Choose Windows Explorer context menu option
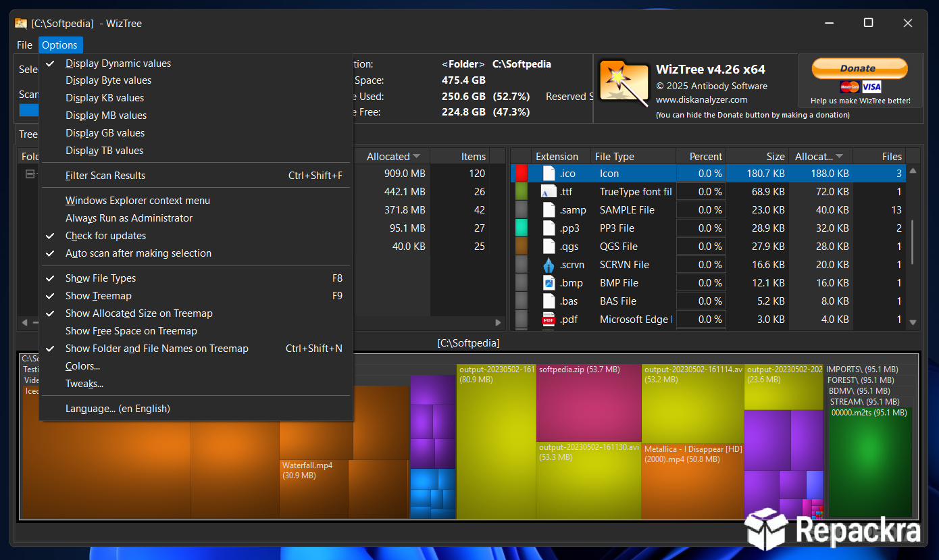 pos(196,201)
